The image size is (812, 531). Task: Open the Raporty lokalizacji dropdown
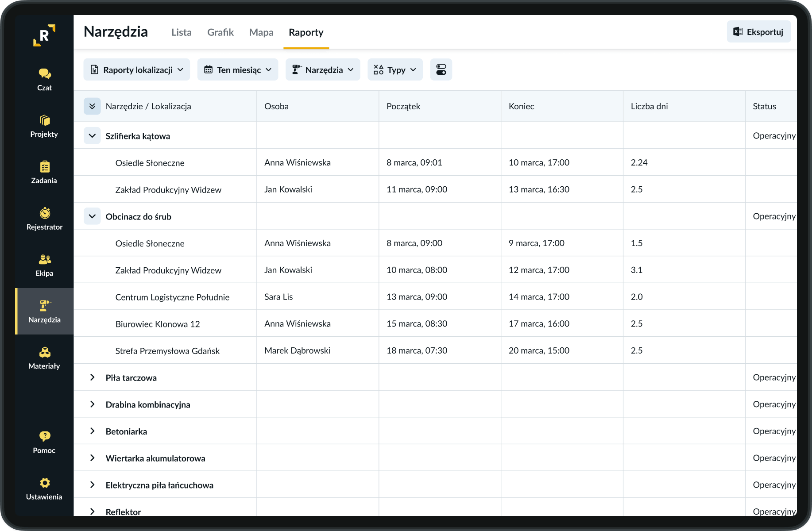click(x=137, y=69)
